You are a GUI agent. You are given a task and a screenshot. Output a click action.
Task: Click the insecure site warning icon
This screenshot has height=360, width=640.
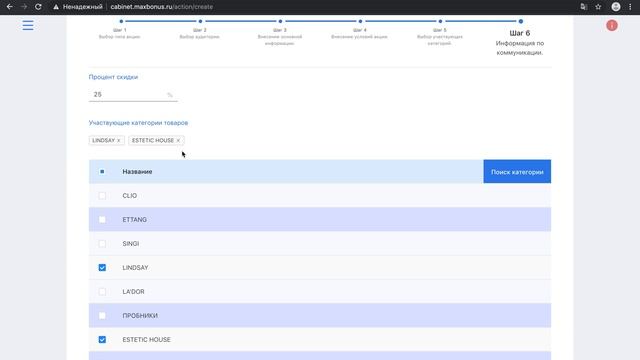point(56,7)
